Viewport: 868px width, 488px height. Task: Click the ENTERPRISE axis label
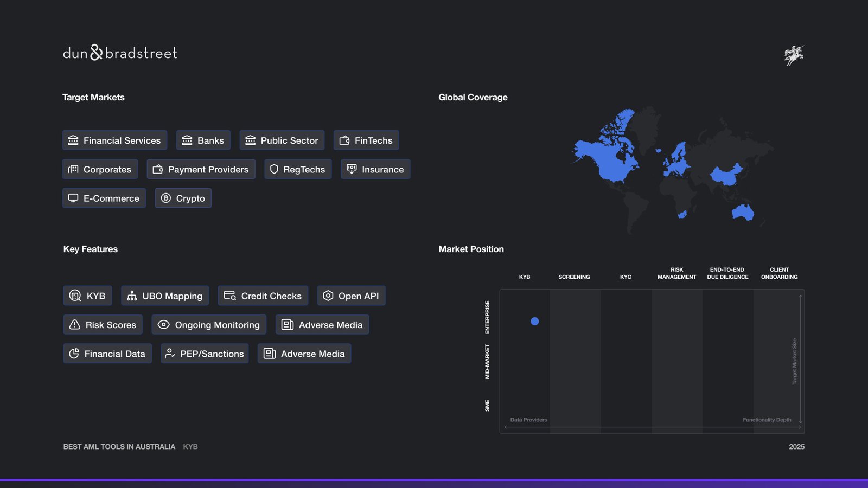point(487,317)
